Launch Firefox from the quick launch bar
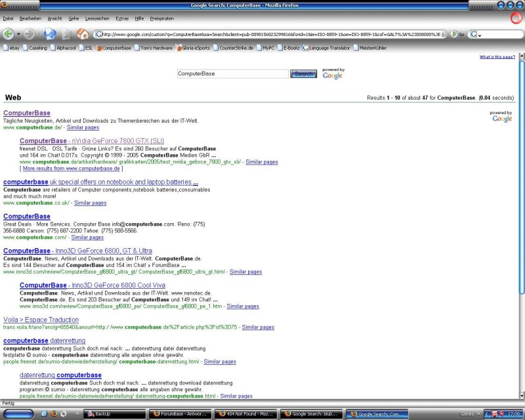 point(54,414)
